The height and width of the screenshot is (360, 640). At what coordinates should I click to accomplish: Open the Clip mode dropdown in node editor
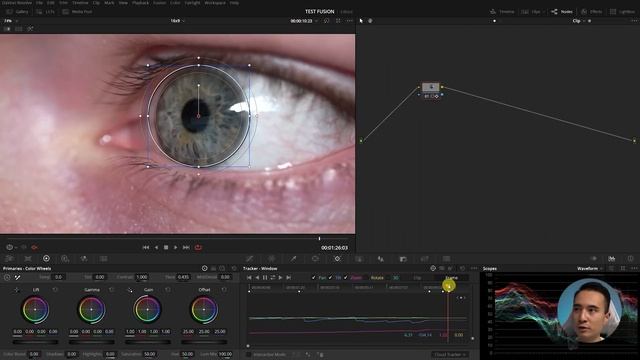(x=579, y=21)
